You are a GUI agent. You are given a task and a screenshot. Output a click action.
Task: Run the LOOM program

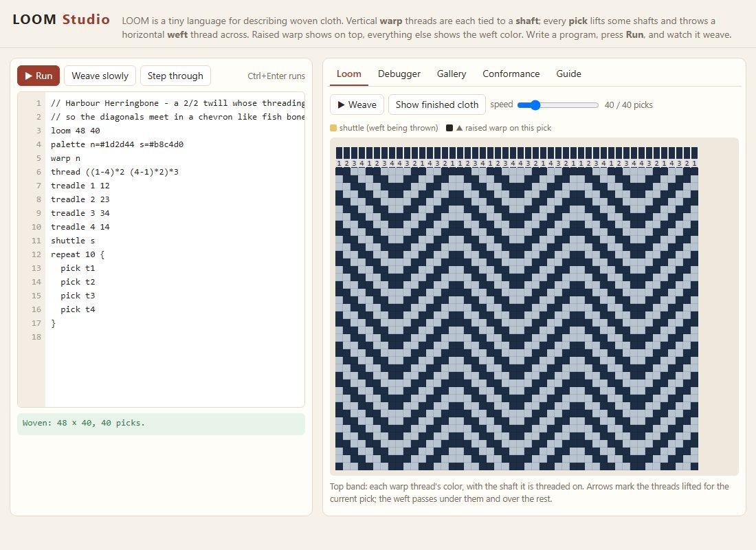point(38,76)
